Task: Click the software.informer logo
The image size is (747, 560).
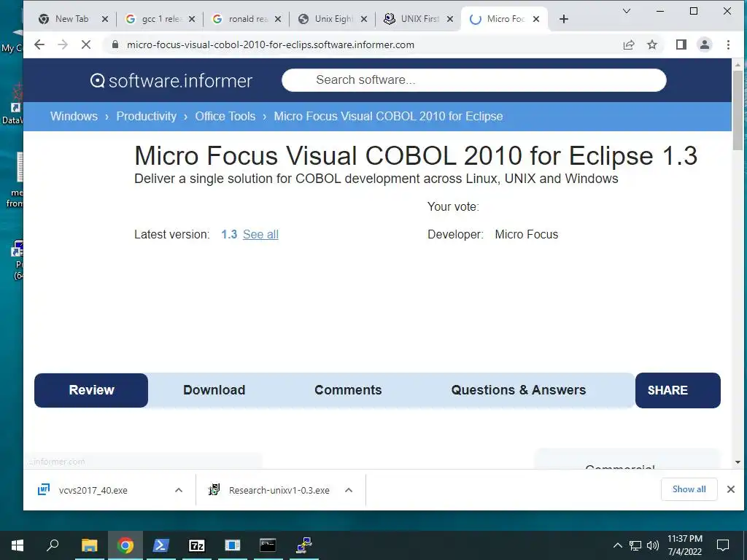Action: click(x=171, y=81)
